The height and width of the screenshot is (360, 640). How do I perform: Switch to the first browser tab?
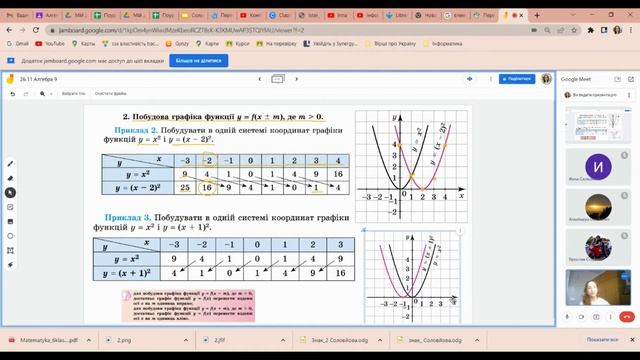(x=17, y=16)
